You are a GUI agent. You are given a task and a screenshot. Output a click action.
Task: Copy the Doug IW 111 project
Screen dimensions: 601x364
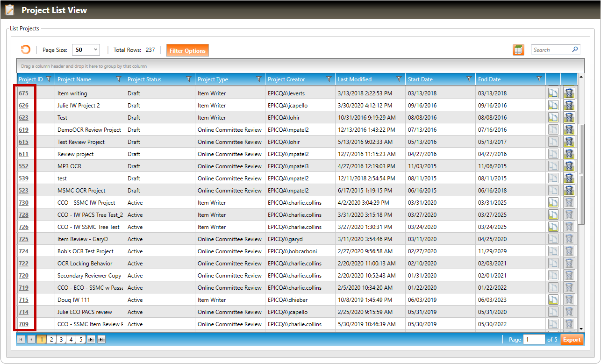pyautogui.click(x=553, y=300)
